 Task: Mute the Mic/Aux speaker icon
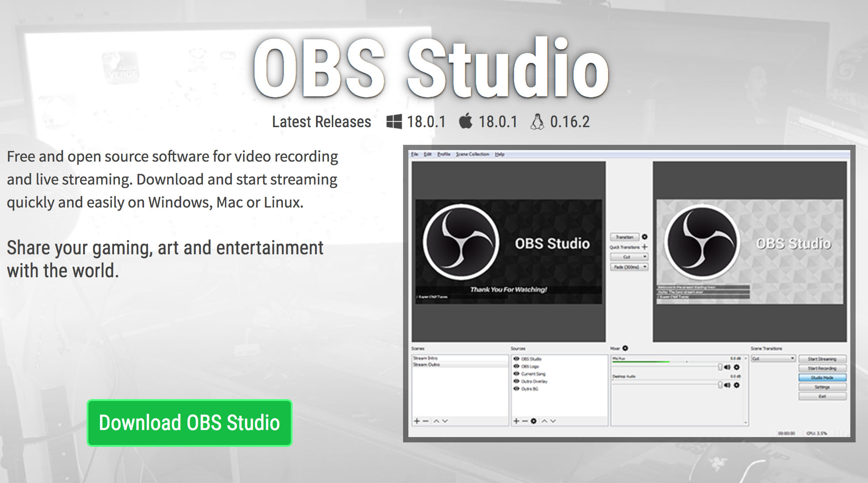pos(727,367)
